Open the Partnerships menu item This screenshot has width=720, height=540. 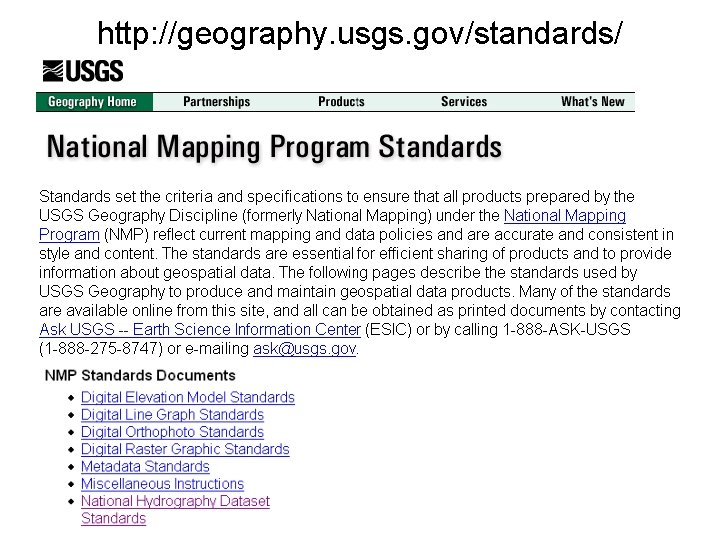[x=217, y=101]
